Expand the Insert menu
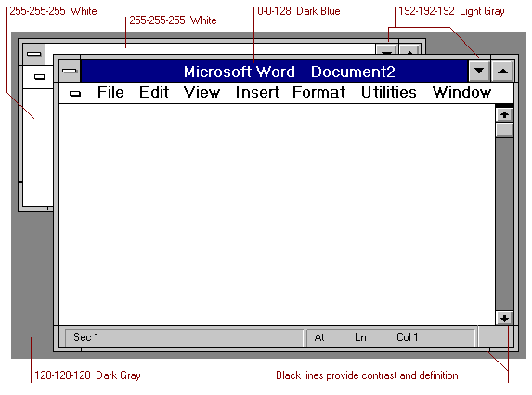Viewport: 532px width, 395px height. (x=257, y=92)
